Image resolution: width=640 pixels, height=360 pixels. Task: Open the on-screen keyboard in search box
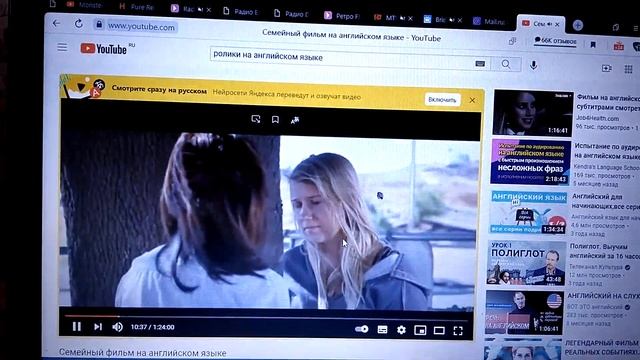(480, 64)
